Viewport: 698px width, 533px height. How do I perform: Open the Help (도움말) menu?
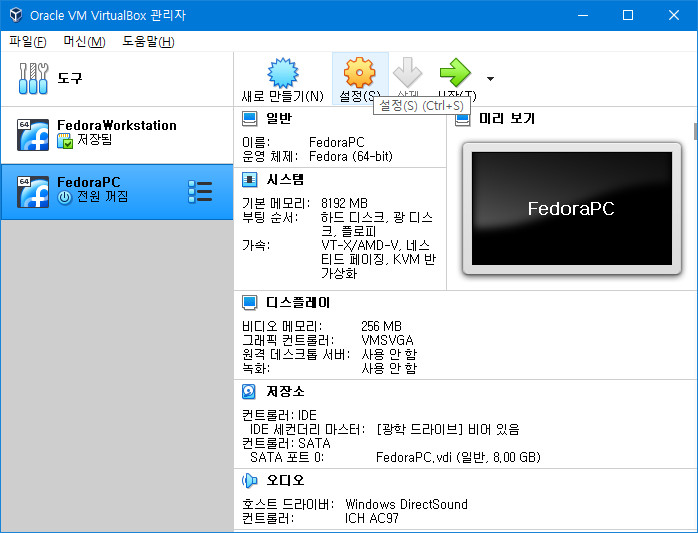point(148,41)
